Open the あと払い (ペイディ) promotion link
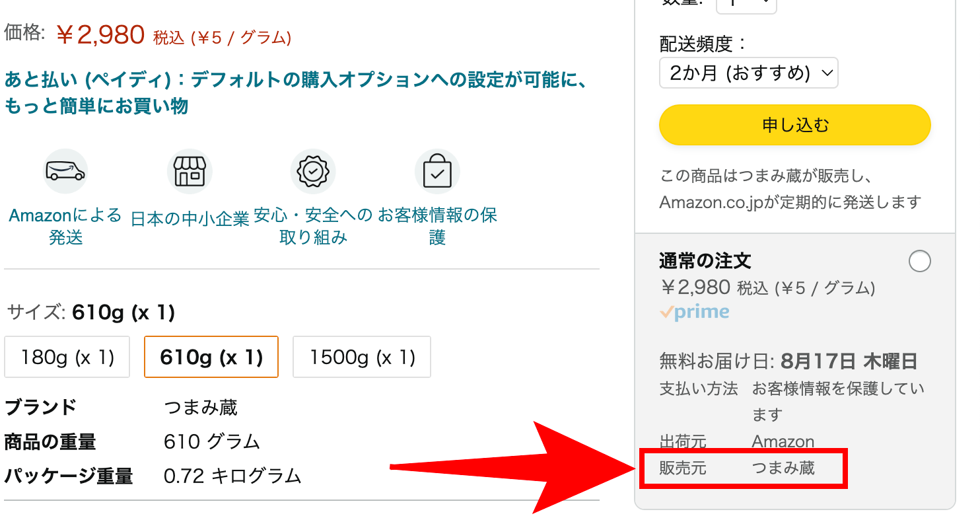 296,93
